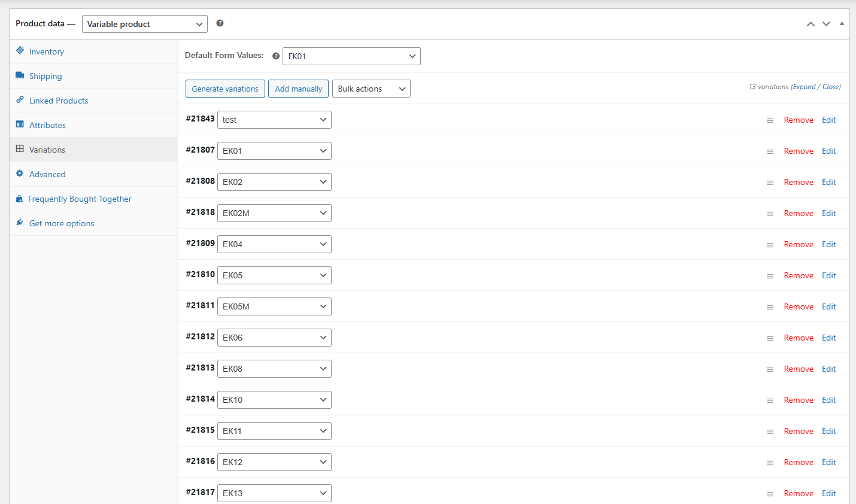Click the Generate variations button
The width and height of the screenshot is (856, 504).
click(x=225, y=89)
